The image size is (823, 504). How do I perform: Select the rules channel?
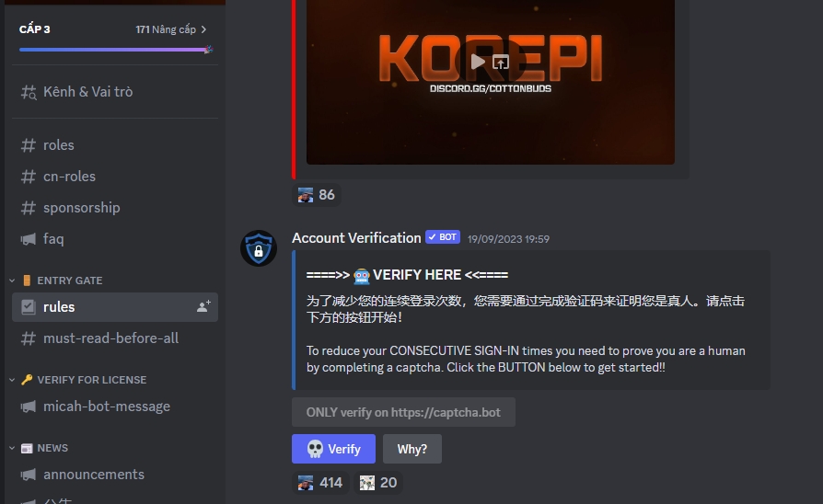pos(115,307)
